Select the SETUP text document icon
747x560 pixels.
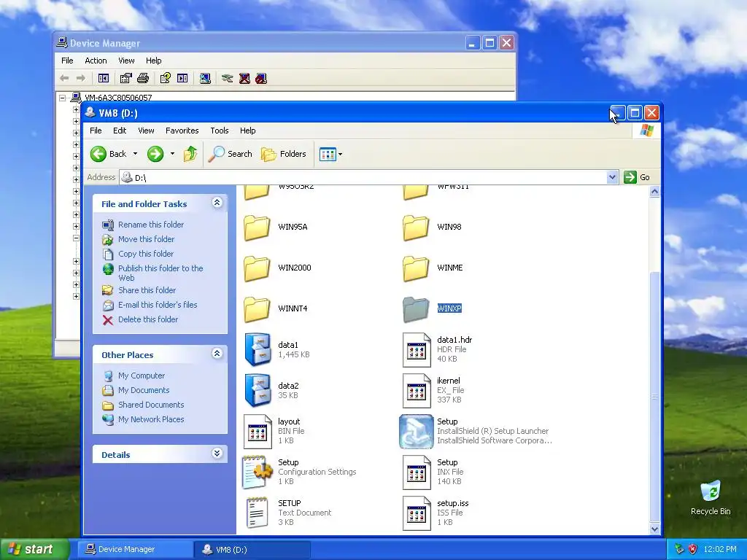[258, 513]
